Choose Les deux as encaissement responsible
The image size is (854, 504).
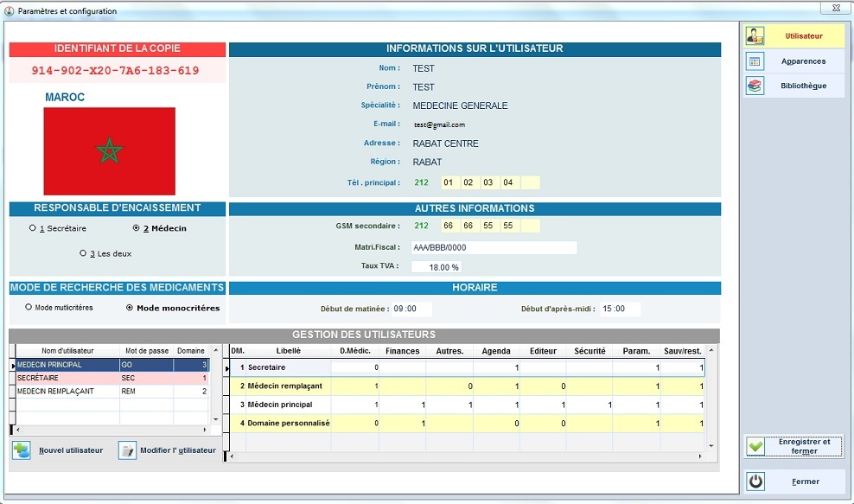83,253
